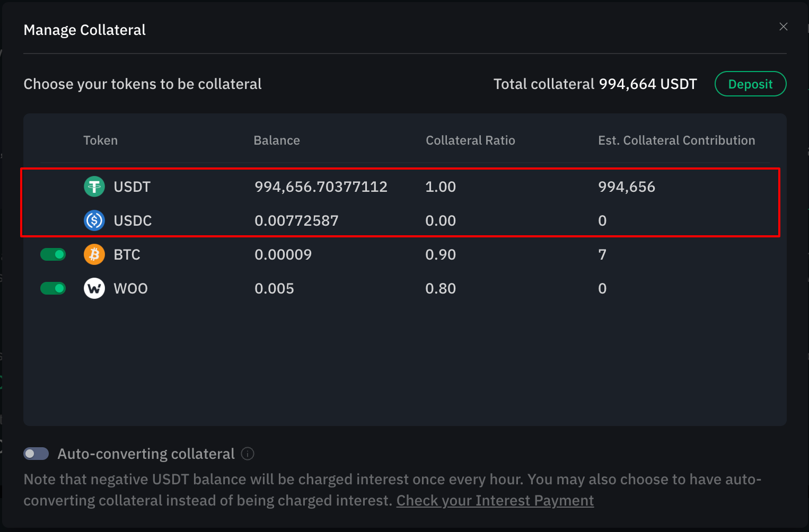Image resolution: width=809 pixels, height=532 pixels.
Task: Click the Balance column header
Action: click(277, 140)
